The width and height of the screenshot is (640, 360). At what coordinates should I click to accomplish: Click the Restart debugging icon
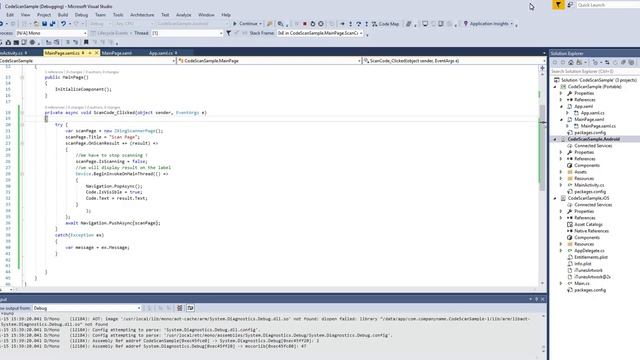click(x=313, y=24)
